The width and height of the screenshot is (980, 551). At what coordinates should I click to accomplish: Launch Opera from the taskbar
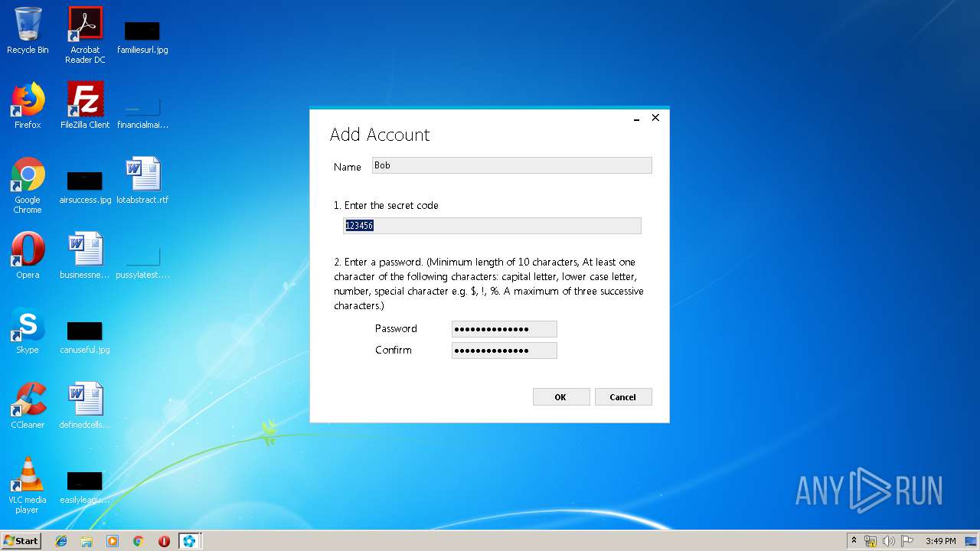[x=164, y=541]
